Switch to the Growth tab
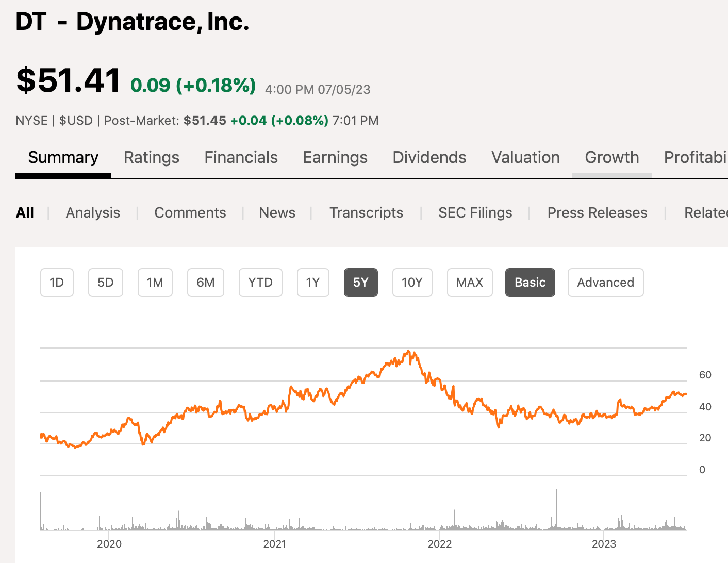The image size is (728, 563). pyautogui.click(x=611, y=157)
